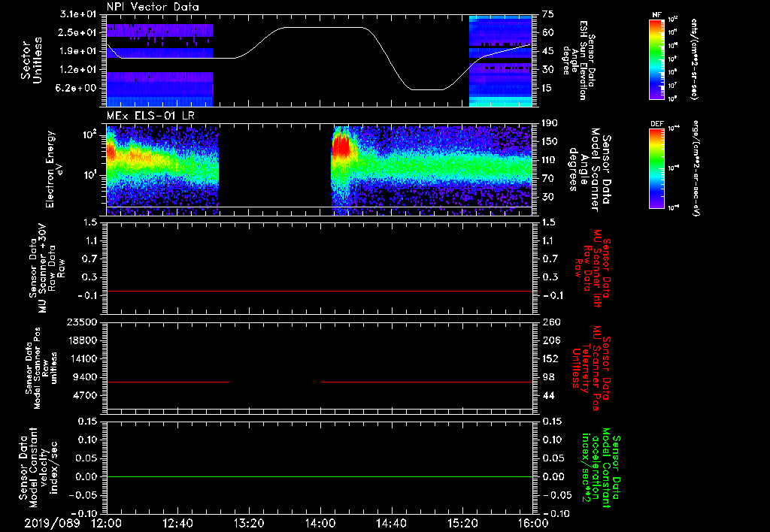Select the "Model Scanner Pos Raw unitless" axis title
Viewport: 770px width, 532px height.
(41, 368)
